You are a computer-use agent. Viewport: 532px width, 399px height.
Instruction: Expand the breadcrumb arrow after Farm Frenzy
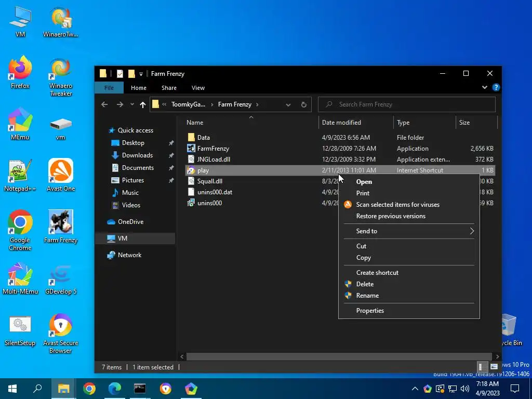coord(257,104)
